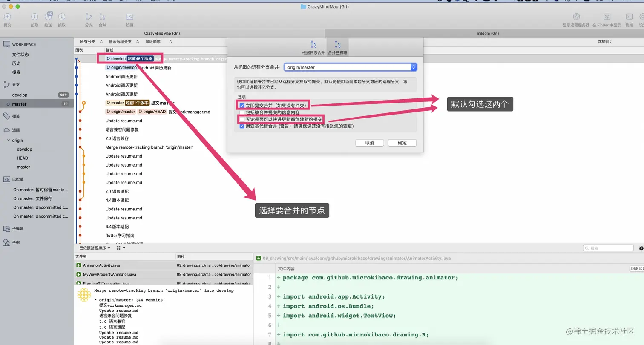The image size is (644, 345).
Task: Click the 标签 tag icon in sidebar
Action: click(6, 116)
